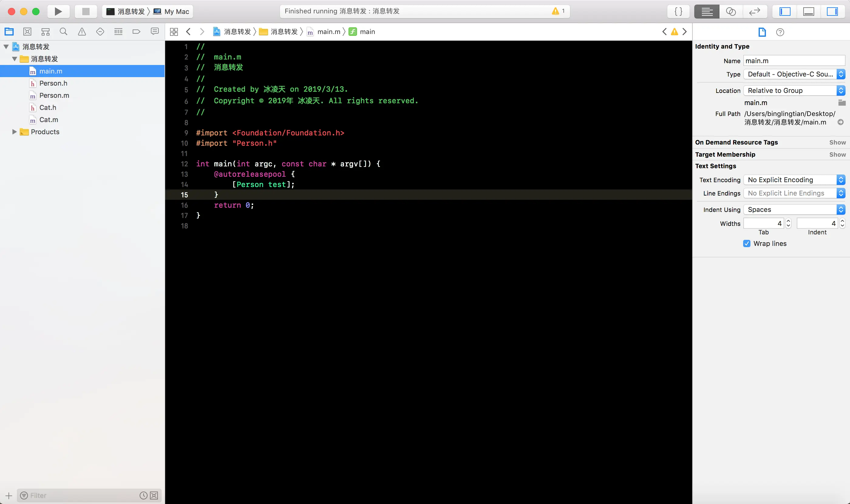The height and width of the screenshot is (504, 850).
Task: Open the Quick Help inspector icon
Action: coord(780,32)
